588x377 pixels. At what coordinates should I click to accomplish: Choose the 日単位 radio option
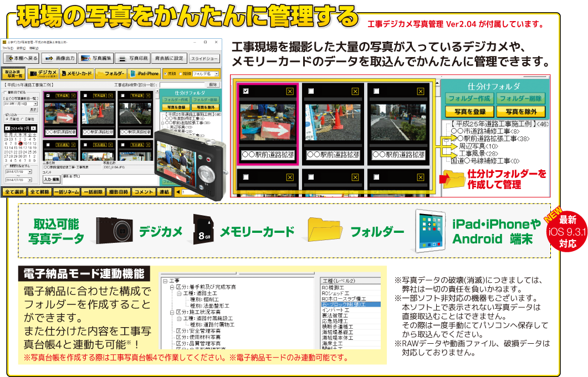[22, 119]
